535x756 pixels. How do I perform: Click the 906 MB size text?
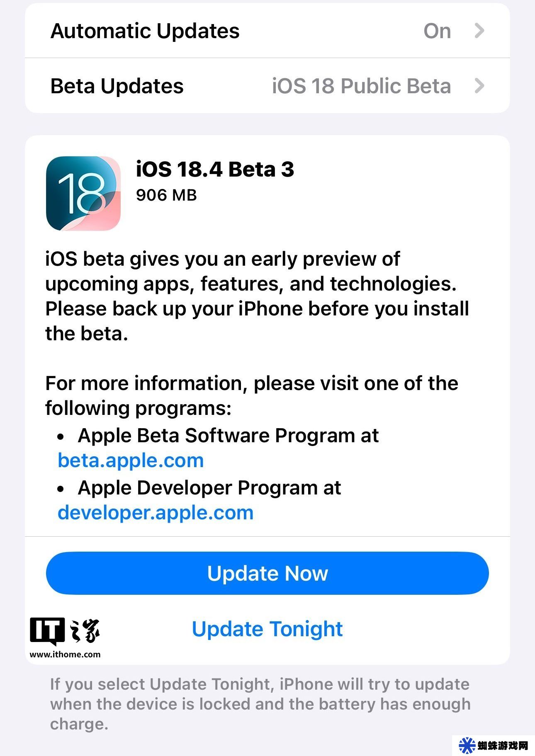click(x=166, y=195)
